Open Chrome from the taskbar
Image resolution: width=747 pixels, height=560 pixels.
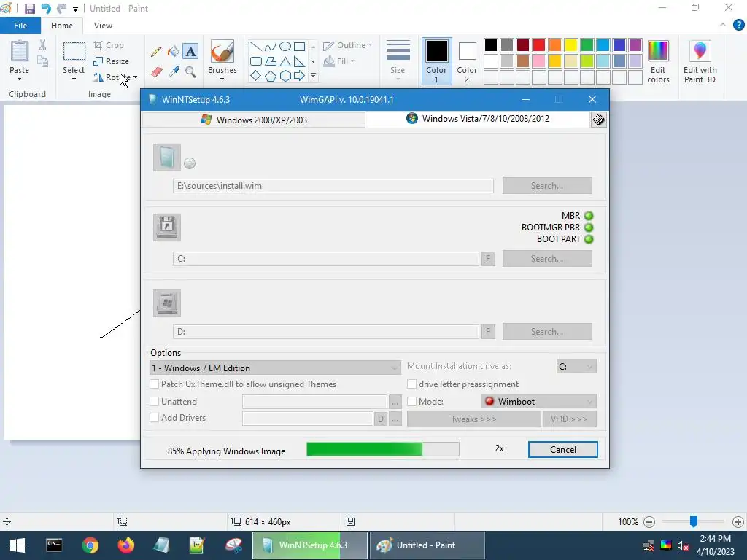click(90, 545)
